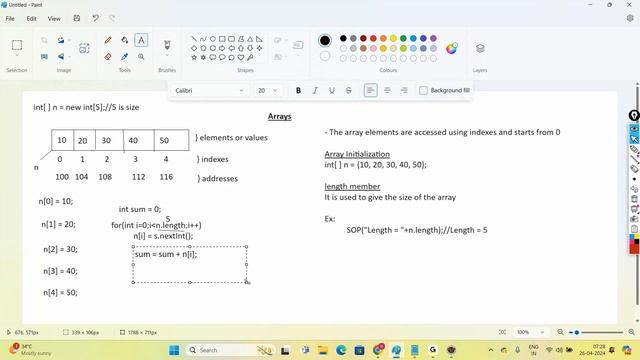This screenshot has height=360, width=640.
Task: Select the Triangle shape
Action: point(250,39)
